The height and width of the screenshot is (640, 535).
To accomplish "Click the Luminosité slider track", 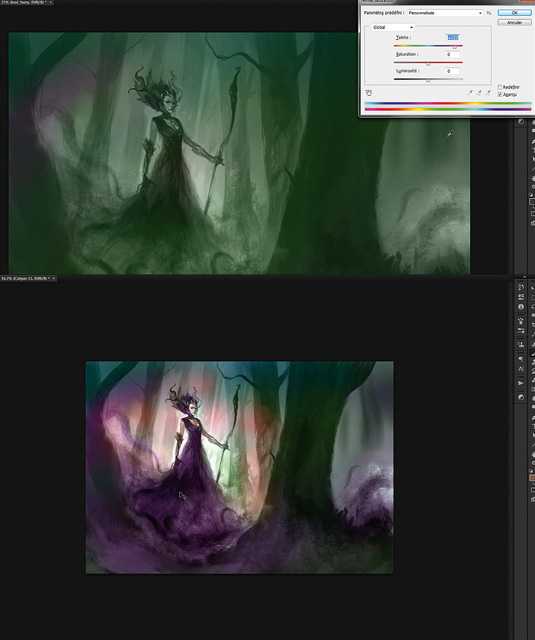I will pos(428,79).
